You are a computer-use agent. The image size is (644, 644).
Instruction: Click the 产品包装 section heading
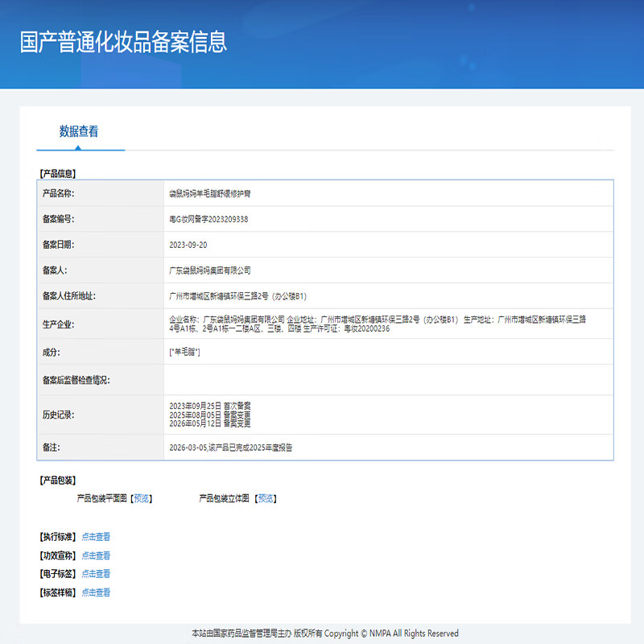57,480
